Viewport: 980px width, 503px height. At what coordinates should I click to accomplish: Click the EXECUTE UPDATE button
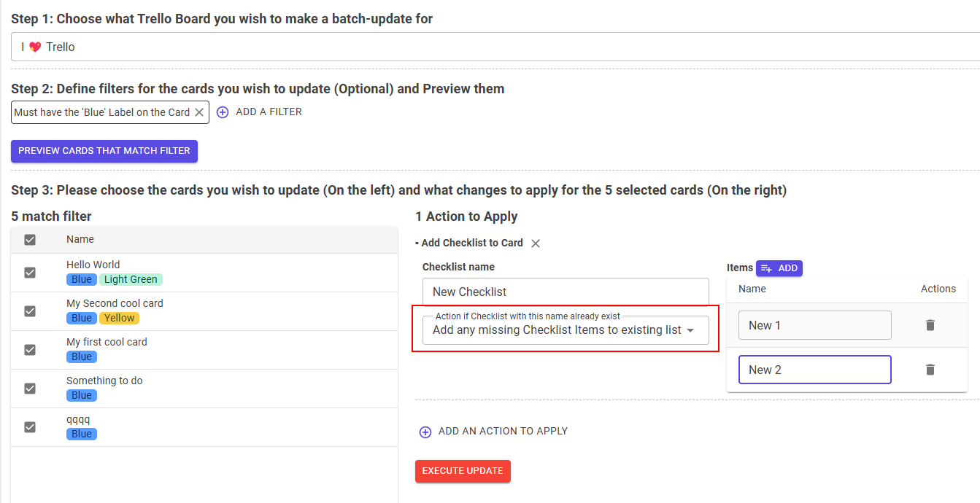(463, 471)
